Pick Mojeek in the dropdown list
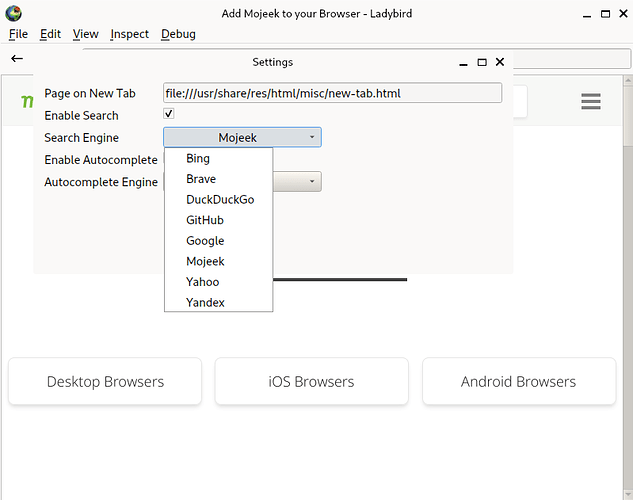Image resolution: width=633 pixels, height=500 pixels. tap(218, 262)
